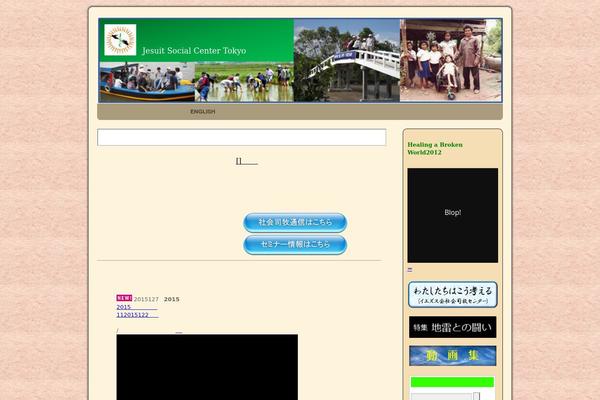Click the bright green bar in sidebar widget
The height and width of the screenshot is (400, 600).
[452, 382]
